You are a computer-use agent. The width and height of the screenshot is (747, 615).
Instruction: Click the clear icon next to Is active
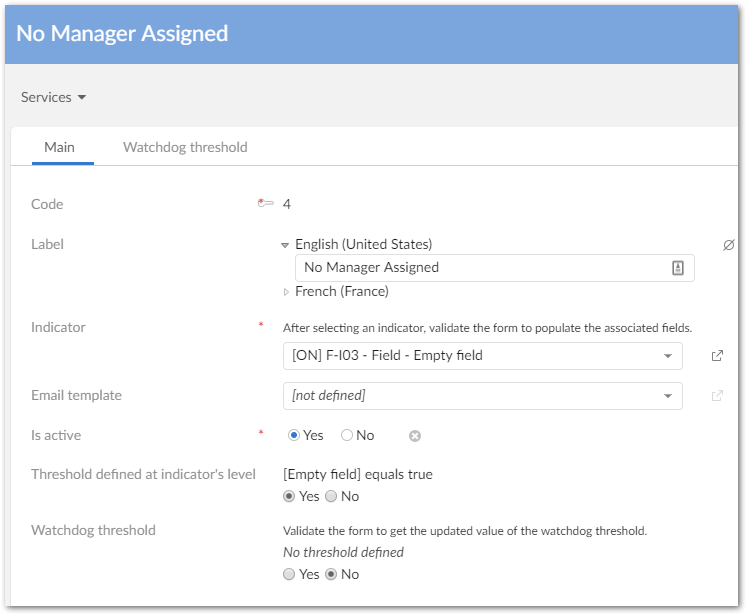click(415, 436)
